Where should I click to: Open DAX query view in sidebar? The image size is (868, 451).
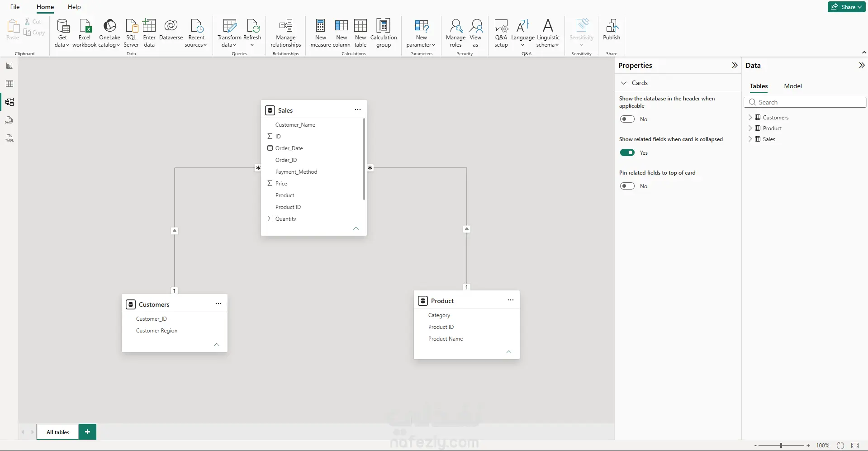tap(9, 120)
